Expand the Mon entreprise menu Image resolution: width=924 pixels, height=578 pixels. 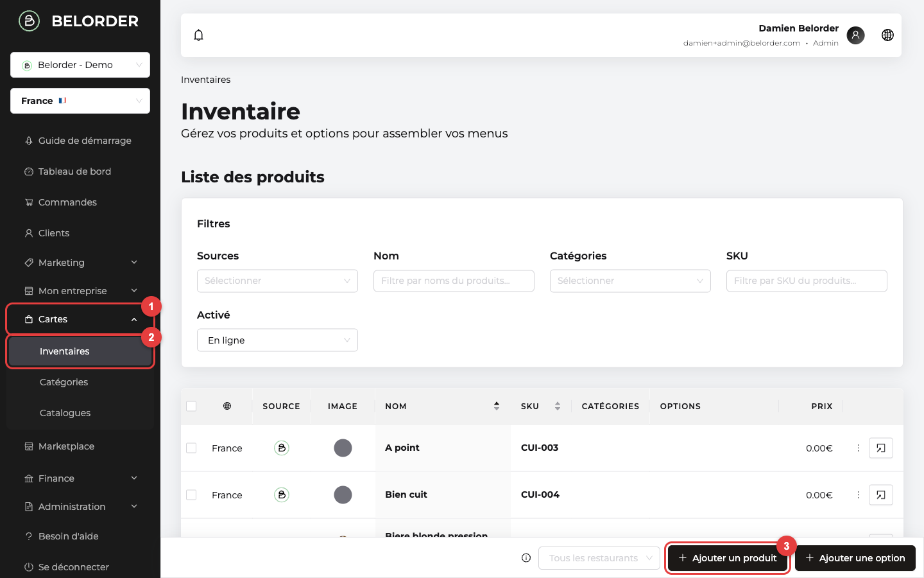pyautogui.click(x=80, y=291)
